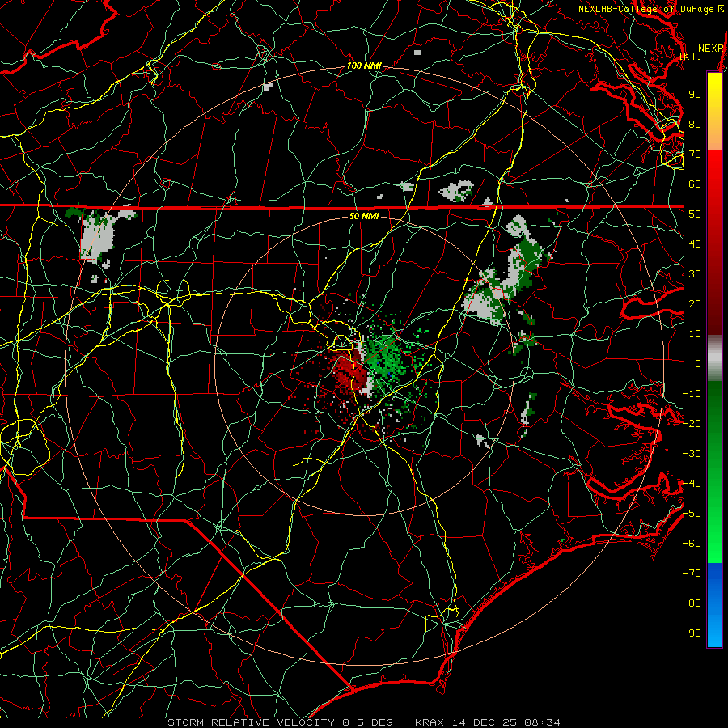728x728 pixels.
Task: Click the positive 20 scale label
Action: 695,303
